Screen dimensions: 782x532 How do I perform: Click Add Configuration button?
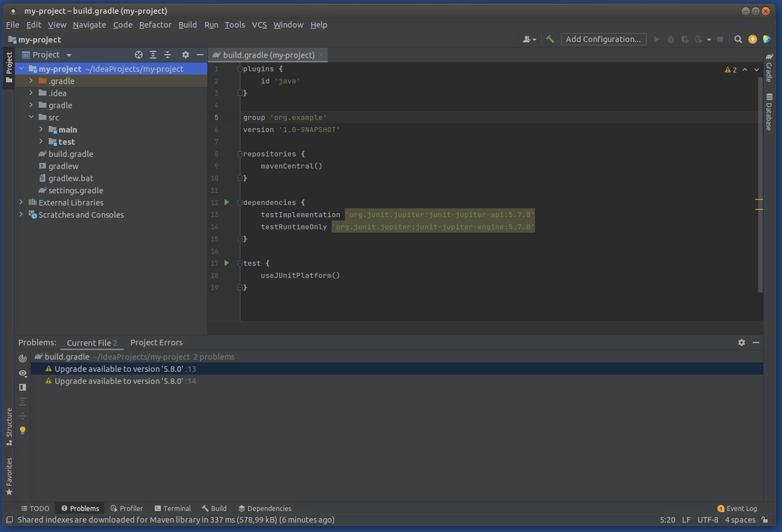tap(603, 39)
